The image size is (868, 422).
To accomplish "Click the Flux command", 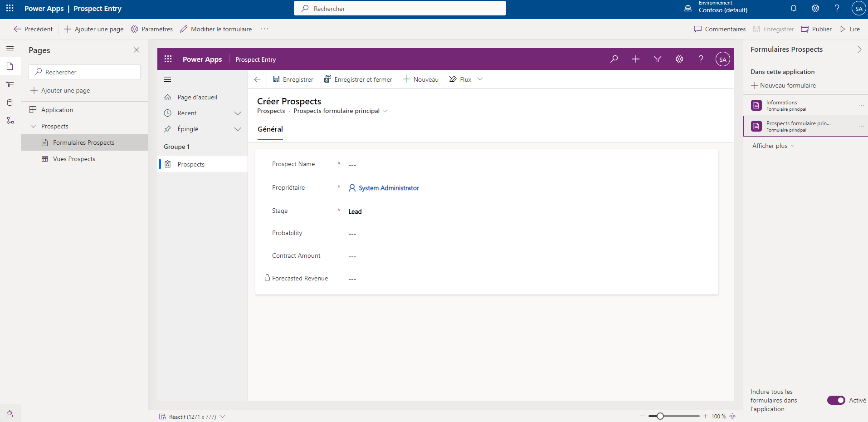I will pos(460,79).
